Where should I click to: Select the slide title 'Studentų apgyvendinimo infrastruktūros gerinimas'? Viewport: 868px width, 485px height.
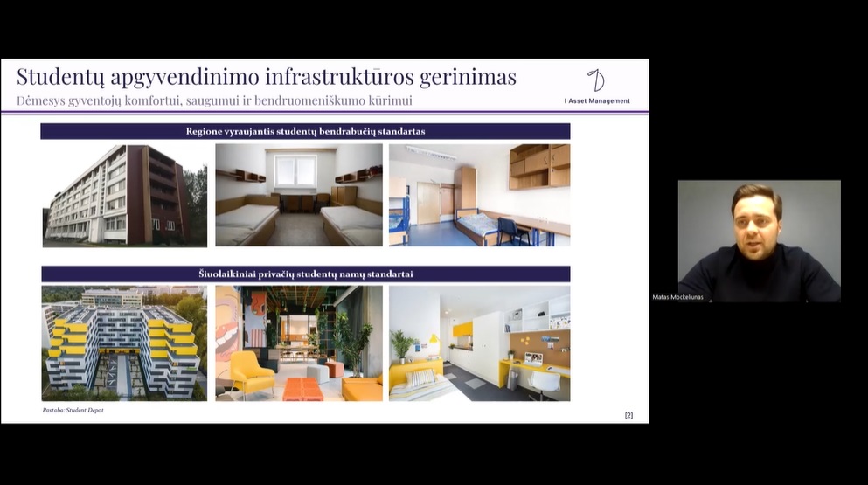[267, 77]
